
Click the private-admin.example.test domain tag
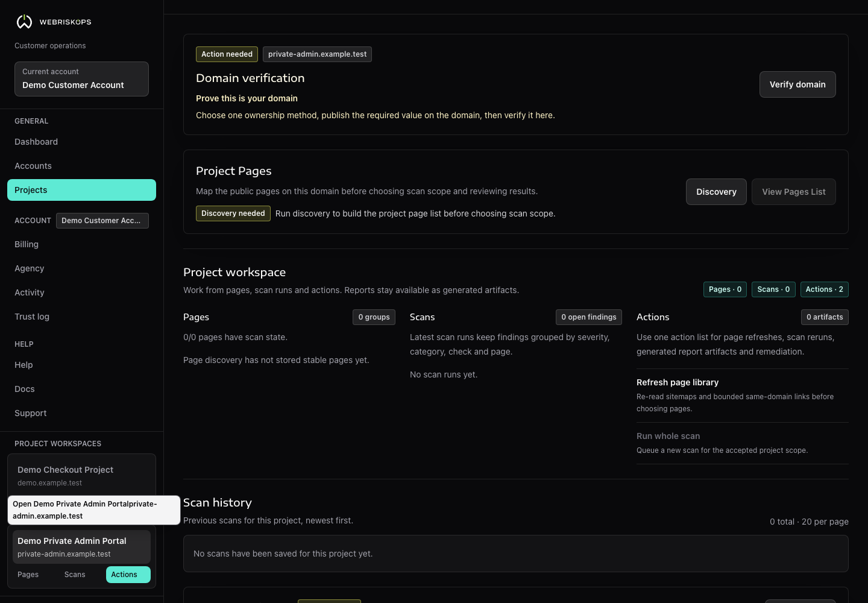317,54
